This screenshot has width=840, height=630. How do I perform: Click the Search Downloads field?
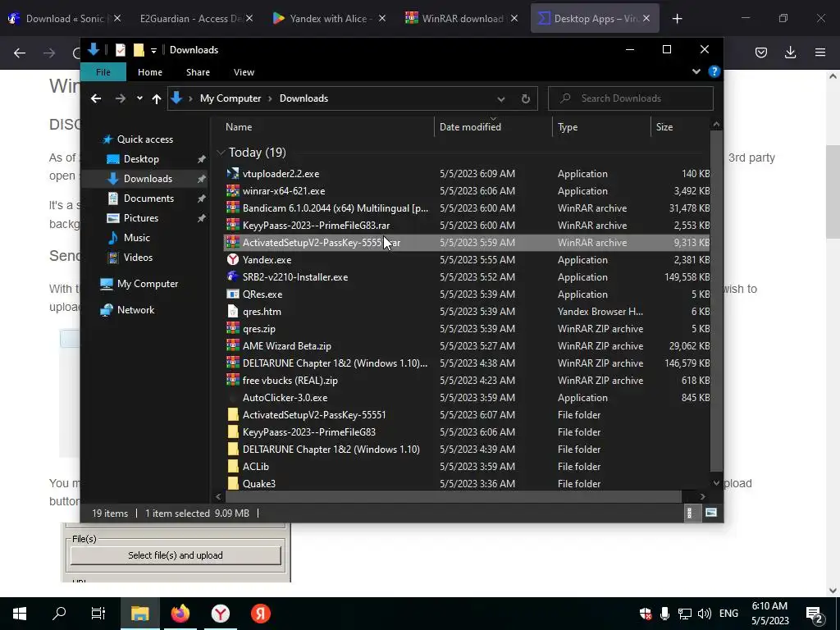coord(631,98)
